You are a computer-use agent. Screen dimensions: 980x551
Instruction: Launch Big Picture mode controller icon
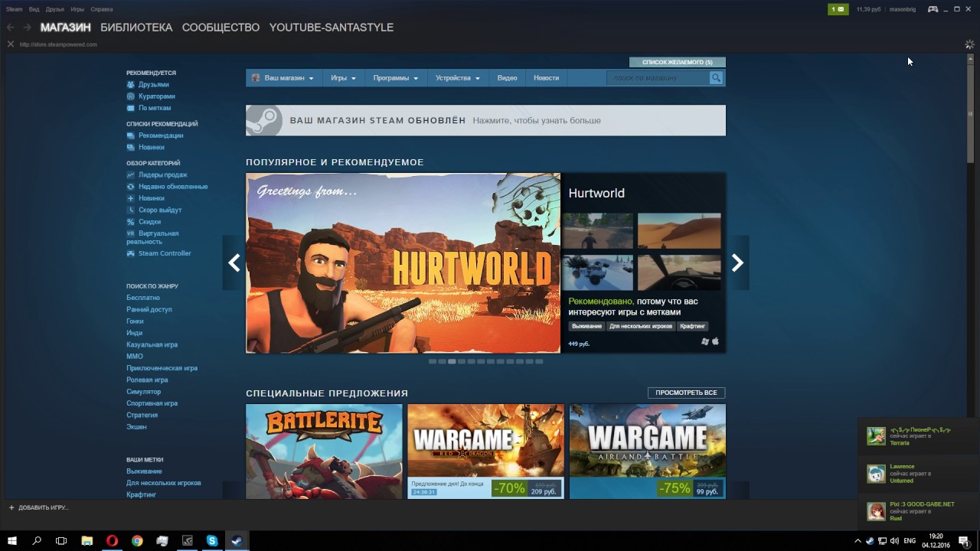tap(933, 9)
